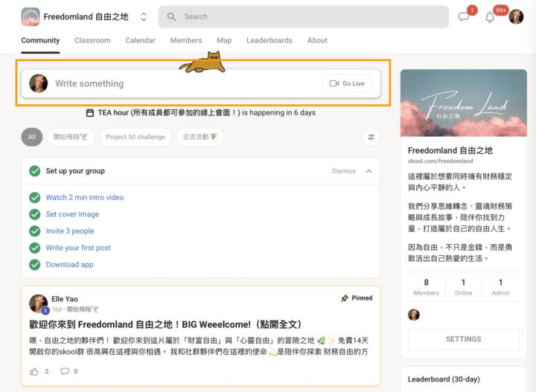Open the Members tab
The width and height of the screenshot is (536, 392).
coord(186,40)
